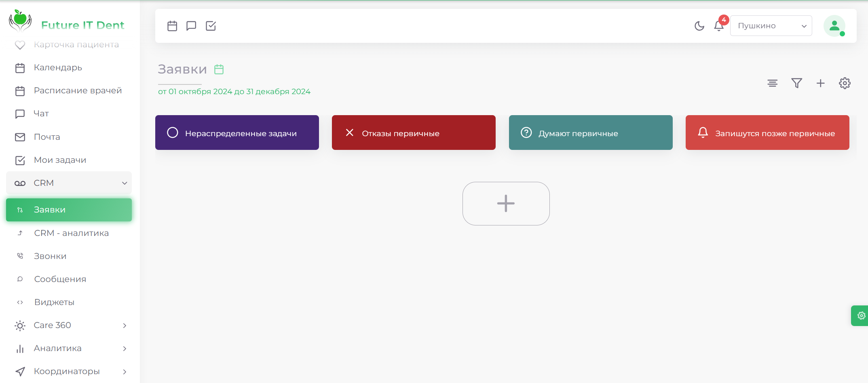Screen dimensions: 868x383
Task: Expand the Care 360 sidebar section
Action: [x=69, y=325]
